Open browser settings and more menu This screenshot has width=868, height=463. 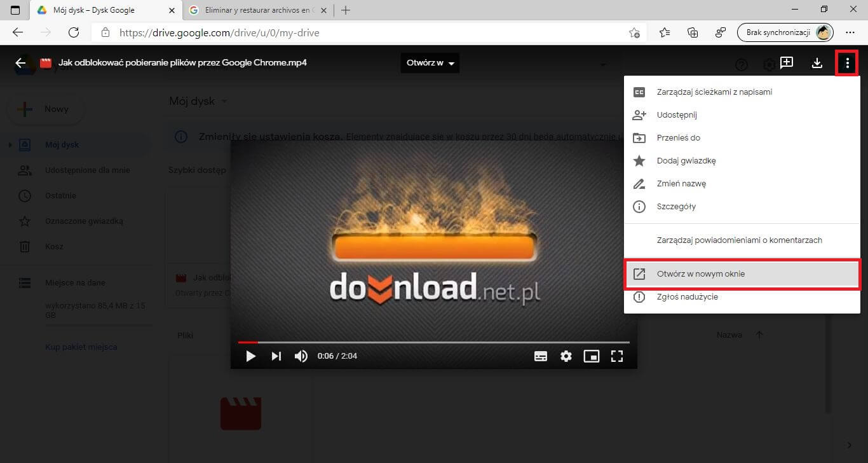point(850,32)
